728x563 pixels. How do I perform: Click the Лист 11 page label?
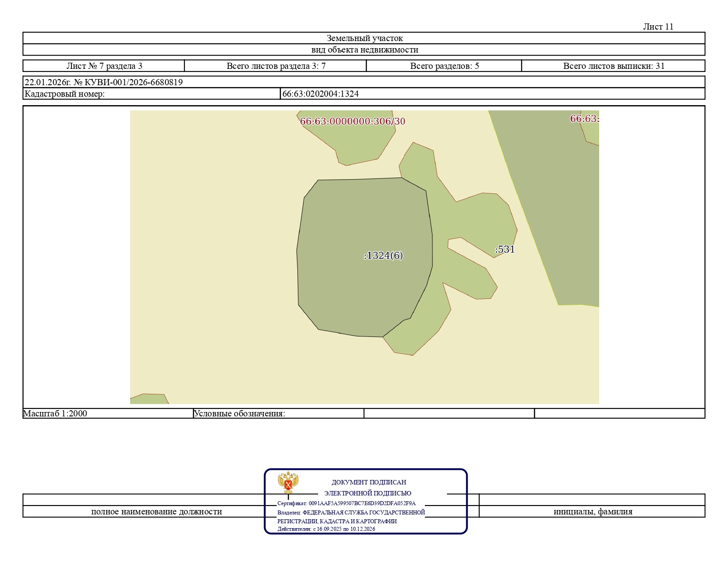(x=658, y=26)
